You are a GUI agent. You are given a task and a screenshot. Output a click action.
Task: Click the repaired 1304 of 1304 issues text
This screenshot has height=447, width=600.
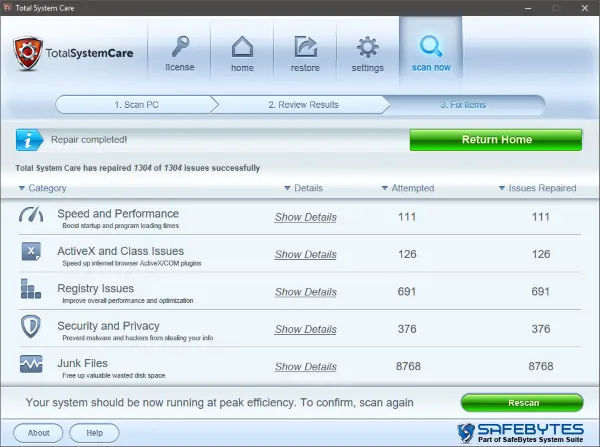(x=137, y=168)
